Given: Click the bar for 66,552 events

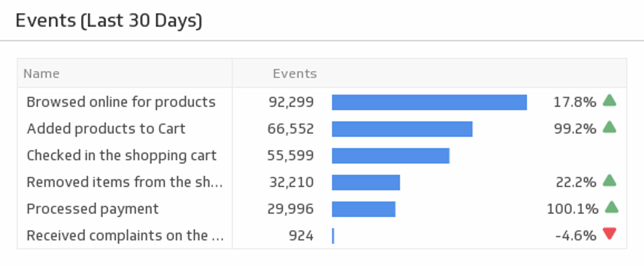Looking at the screenshot, I should point(402,129).
